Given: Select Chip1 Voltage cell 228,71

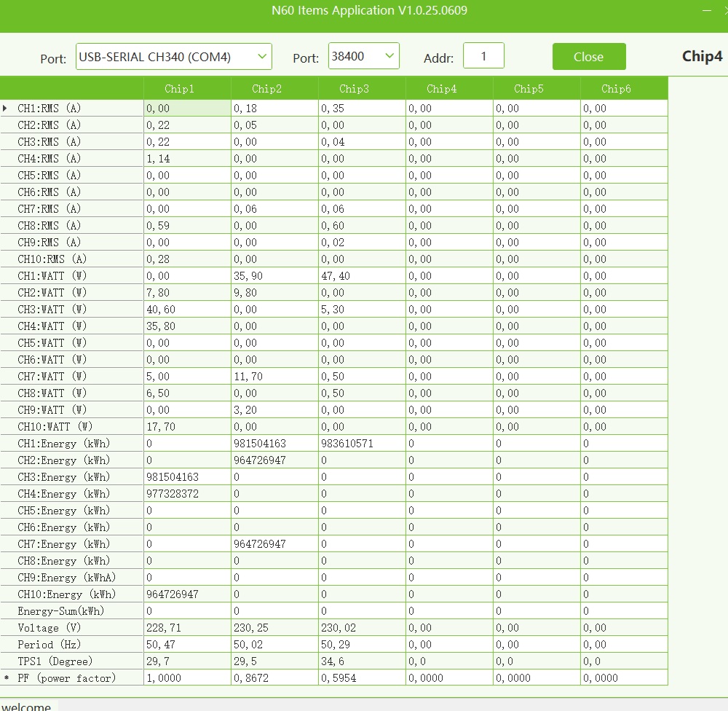Looking at the screenshot, I should coord(187,628).
